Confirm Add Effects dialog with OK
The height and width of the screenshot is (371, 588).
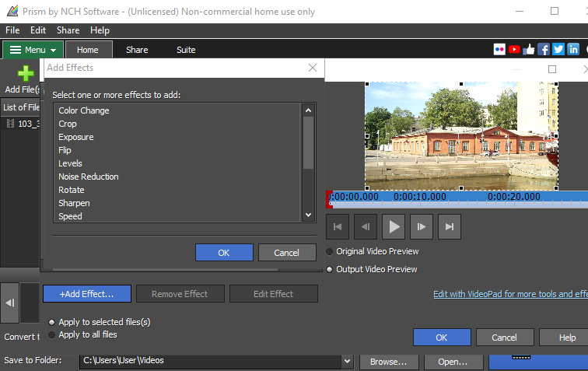click(x=224, y=253)
